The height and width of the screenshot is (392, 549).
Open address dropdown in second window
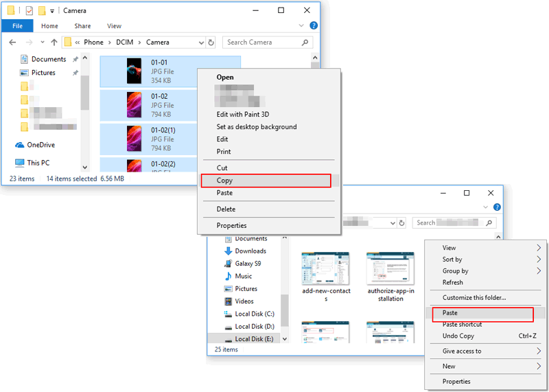tap(393, 223)
